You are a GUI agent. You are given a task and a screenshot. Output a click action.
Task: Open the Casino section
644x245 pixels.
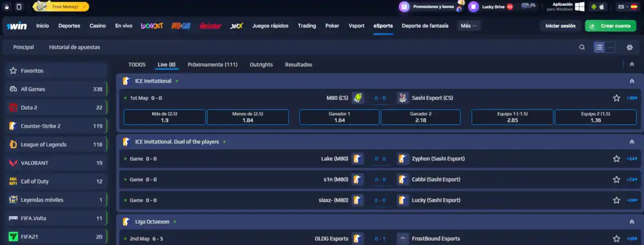(x=98, y=26)
